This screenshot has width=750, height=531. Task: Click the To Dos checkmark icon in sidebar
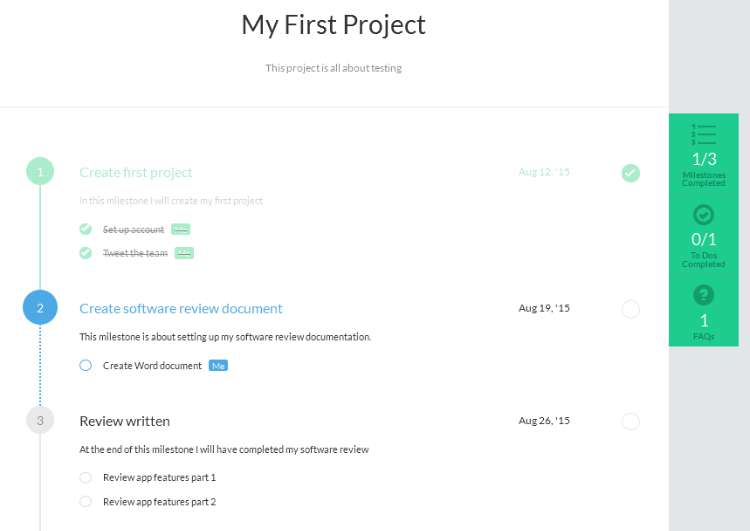(704, 215)
